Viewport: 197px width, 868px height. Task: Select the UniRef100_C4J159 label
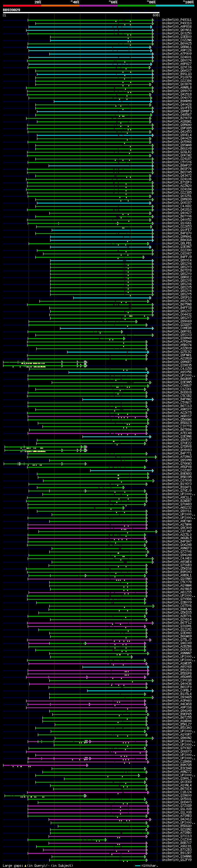click(x=176, y=369)
